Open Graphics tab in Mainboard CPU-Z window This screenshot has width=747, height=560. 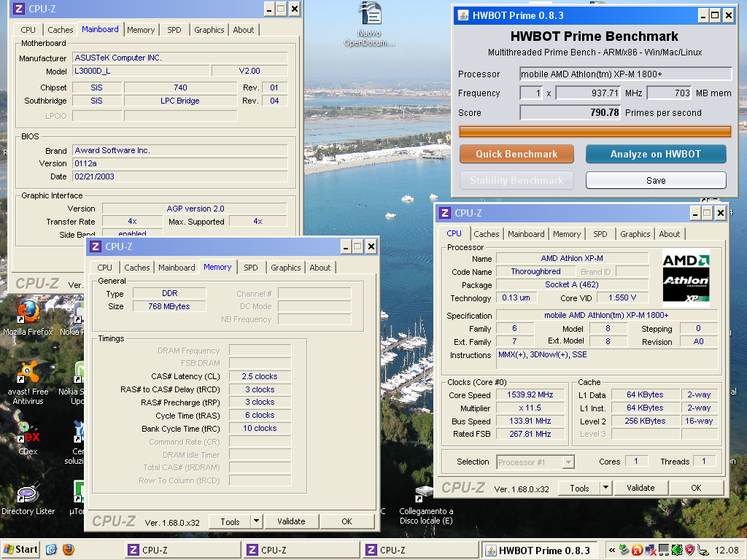[209, 29]
